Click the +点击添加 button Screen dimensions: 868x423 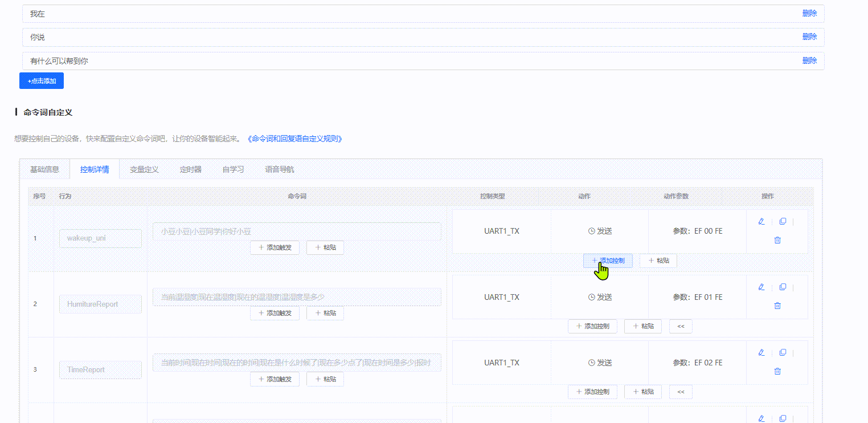pyautogui.click(x=42, y=81)
